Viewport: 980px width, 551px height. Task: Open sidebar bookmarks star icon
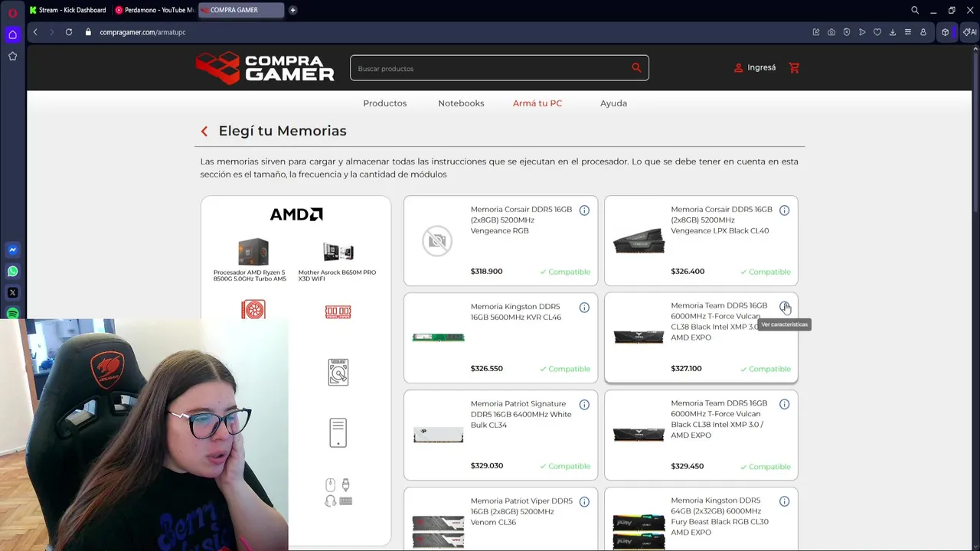coord(12,56)
